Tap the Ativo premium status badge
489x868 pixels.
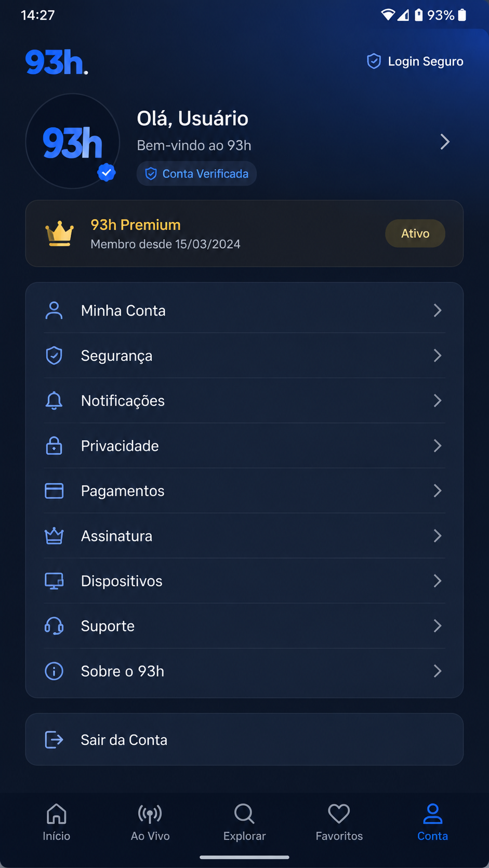pyautogui.click(x=415, y=234)
